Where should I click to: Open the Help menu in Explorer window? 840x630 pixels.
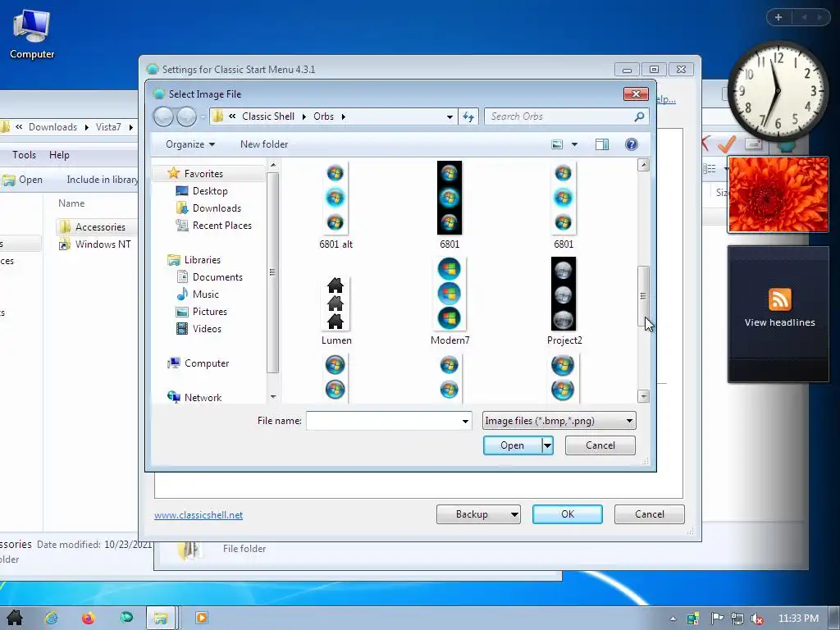59,155
